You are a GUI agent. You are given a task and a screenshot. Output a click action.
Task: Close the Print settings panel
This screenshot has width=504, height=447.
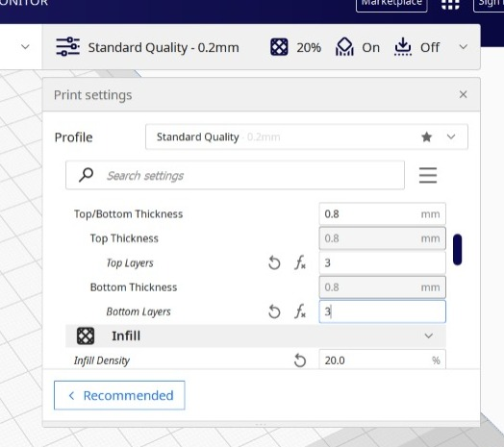click(x=464, y=94)
